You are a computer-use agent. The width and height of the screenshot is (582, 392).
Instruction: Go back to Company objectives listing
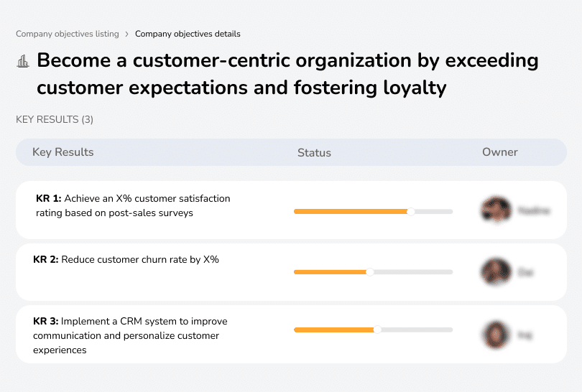tap(68, 34)
